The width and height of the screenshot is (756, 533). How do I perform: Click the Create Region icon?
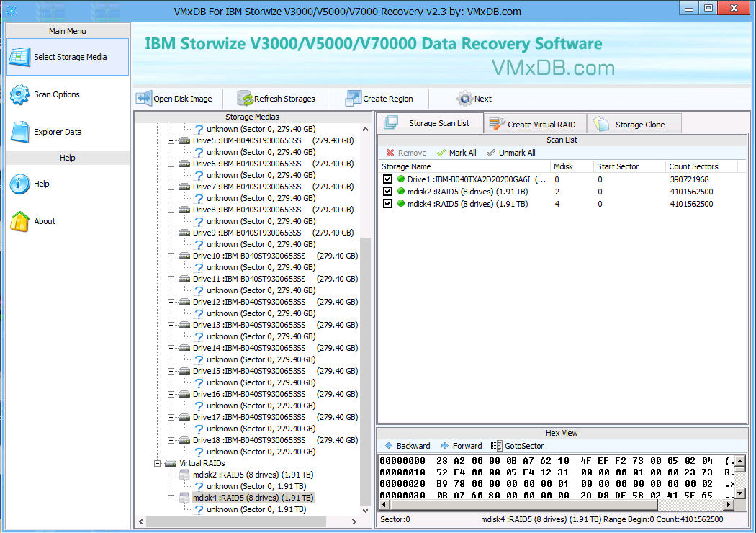pos(353,99)
